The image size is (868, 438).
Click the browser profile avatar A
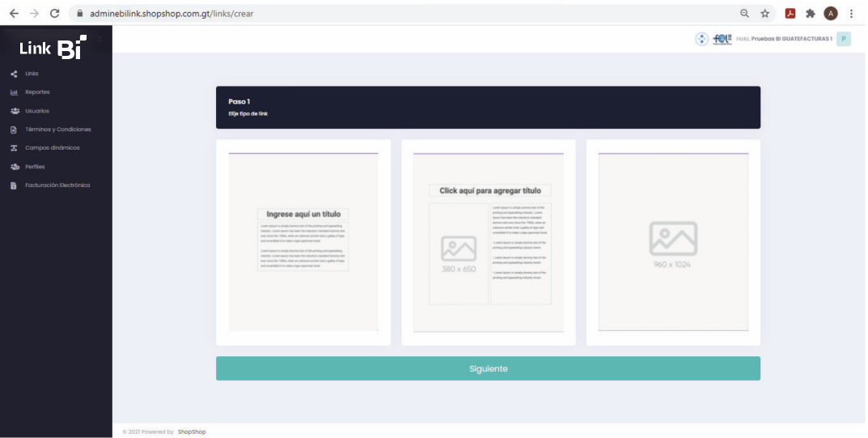tap(830, 13)
